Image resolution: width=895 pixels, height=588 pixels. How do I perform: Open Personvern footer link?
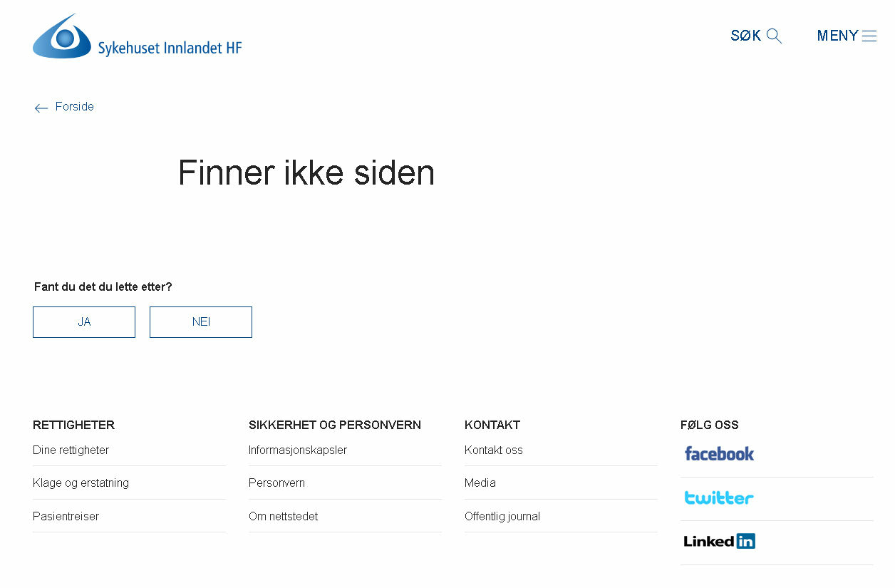coord(276,483)
